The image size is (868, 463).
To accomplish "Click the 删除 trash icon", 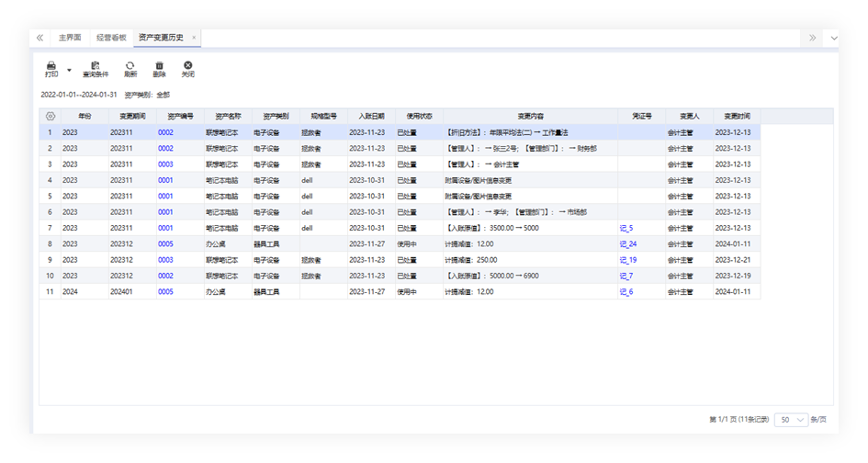I will click(x=160, y=68).
